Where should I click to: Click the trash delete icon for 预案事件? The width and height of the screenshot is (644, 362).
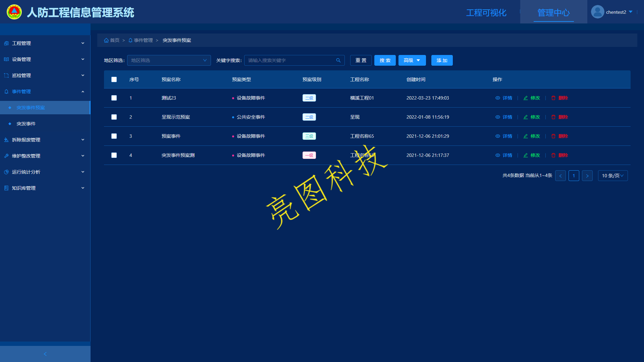tap(553, 136)
